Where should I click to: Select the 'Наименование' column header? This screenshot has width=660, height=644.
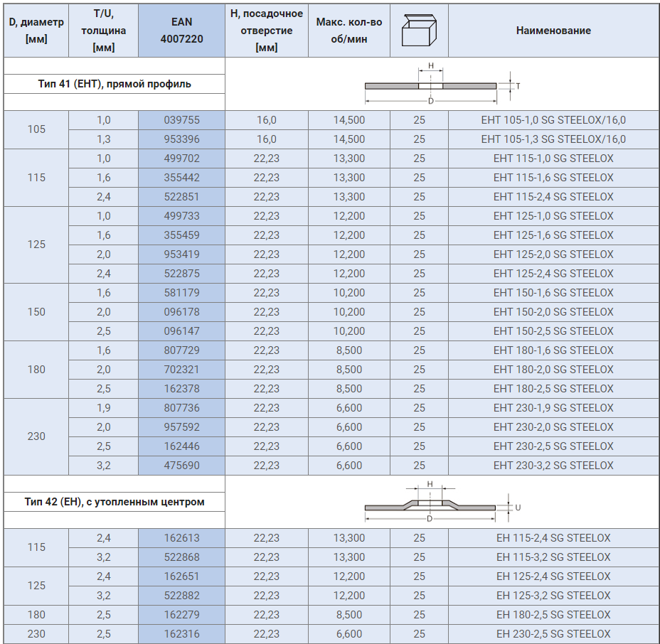553,31
